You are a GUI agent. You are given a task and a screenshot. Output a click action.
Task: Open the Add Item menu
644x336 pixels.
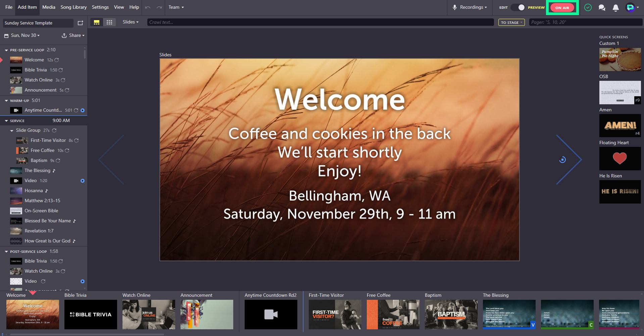(x=27, y=7)
